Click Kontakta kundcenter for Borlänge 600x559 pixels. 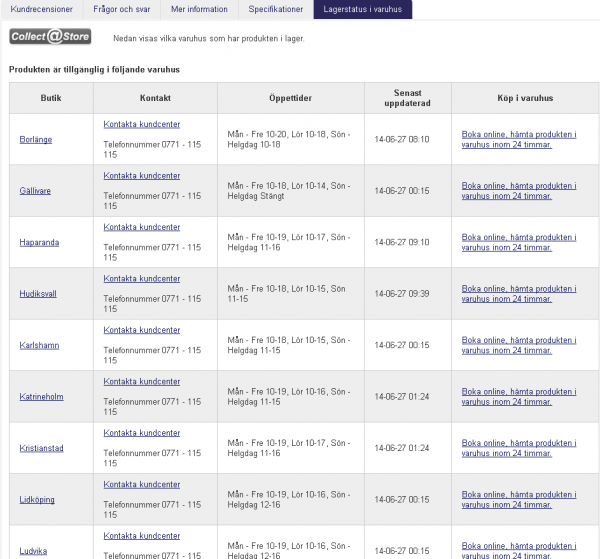click(x=142, y=124)
